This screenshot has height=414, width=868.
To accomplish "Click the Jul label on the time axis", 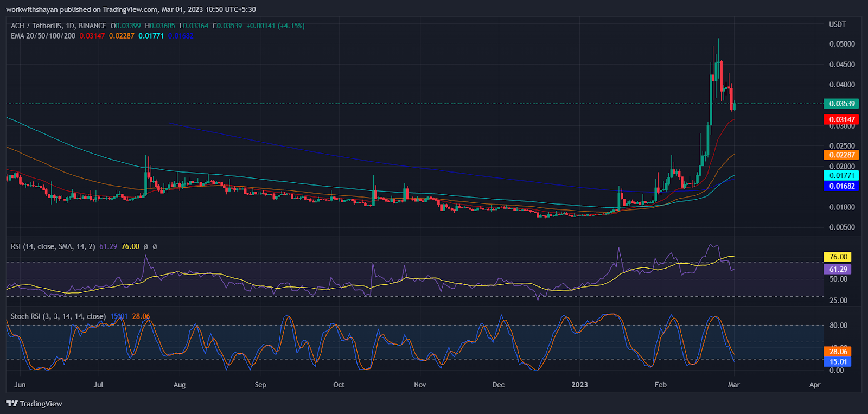I will pos(98,385).
